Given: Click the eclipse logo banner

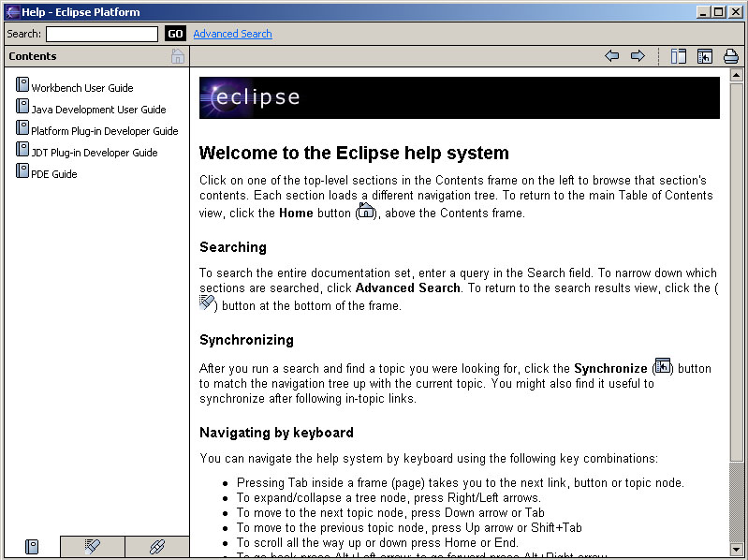Looking at the screenshot, I should (x=460, y=97).
